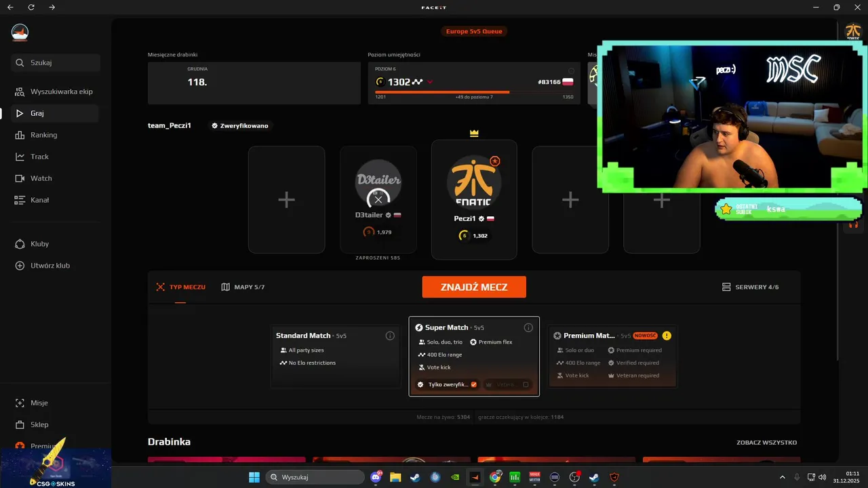Click ZOBACZ WSZYSTKO link
The image size is (868, 488).
click(x=766, y=443)
